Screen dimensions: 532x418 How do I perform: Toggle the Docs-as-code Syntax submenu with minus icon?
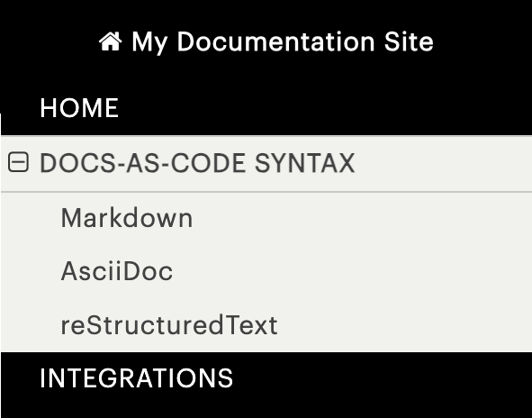[18, 162]
